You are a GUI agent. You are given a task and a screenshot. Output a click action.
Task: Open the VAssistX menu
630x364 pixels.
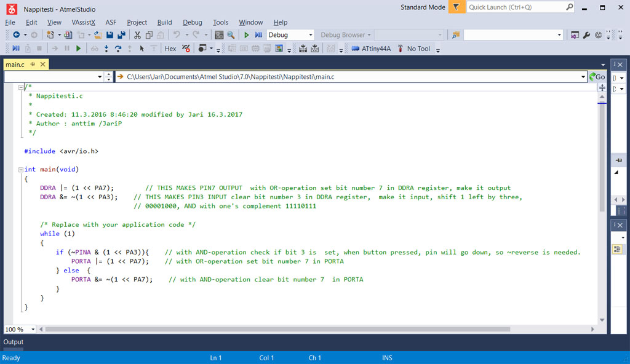click(x=83, y=23)
